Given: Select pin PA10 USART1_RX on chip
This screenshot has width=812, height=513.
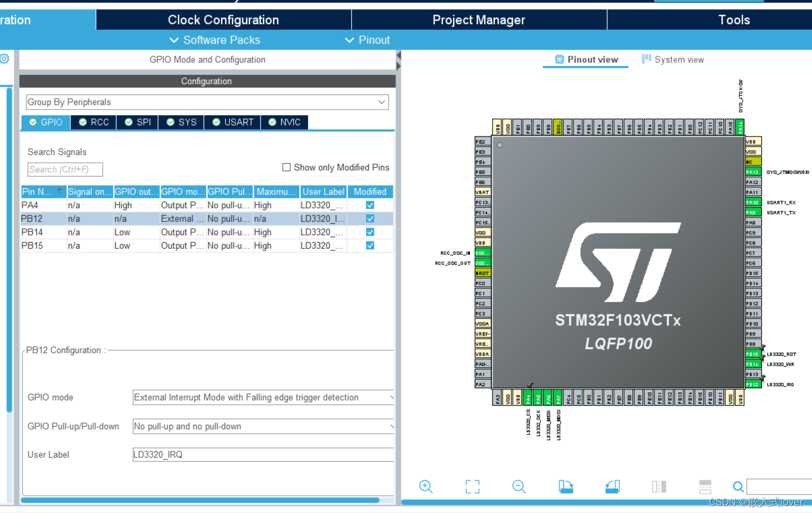Looking at the screenshot, I should click(753, 202).
